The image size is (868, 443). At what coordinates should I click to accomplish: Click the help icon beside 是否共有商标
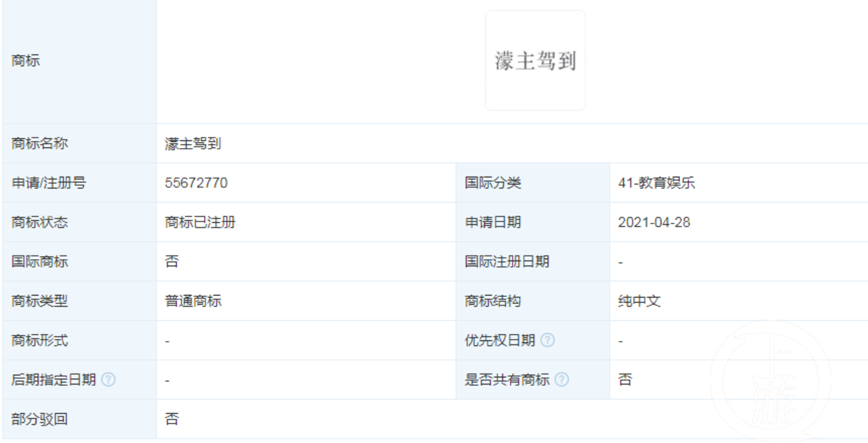562,380
